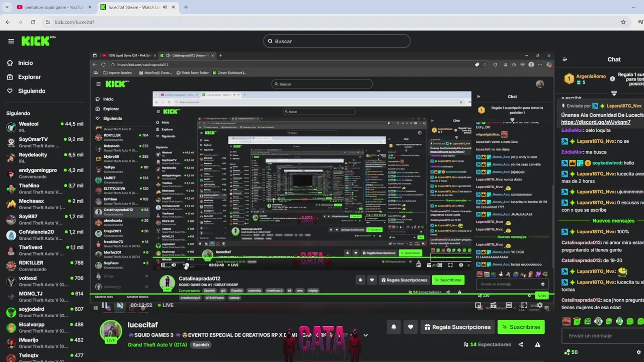Image resolution: width=644 pixels, height=362 pixels.
Task: Mute the outer stream player volume
Action: pos(120,305)
